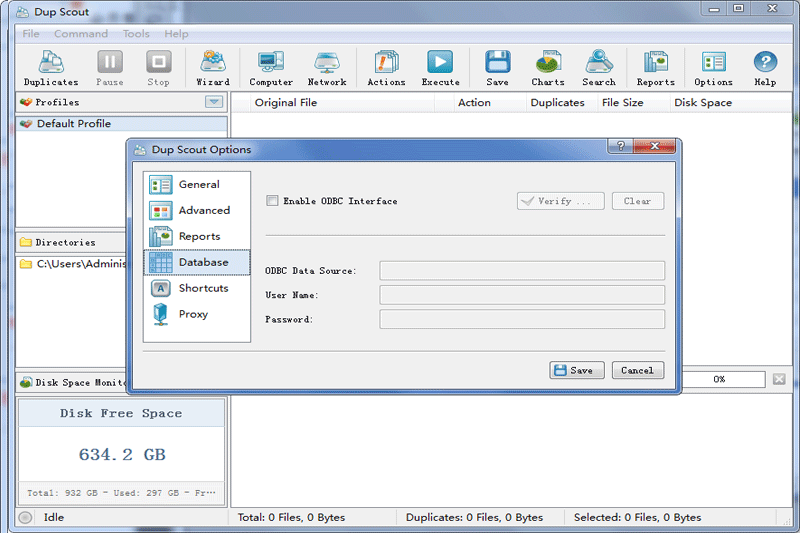This screenshot has height=533, width=800.
Task: Close the Dup Scout Options dialog
Action: [655, 146]
